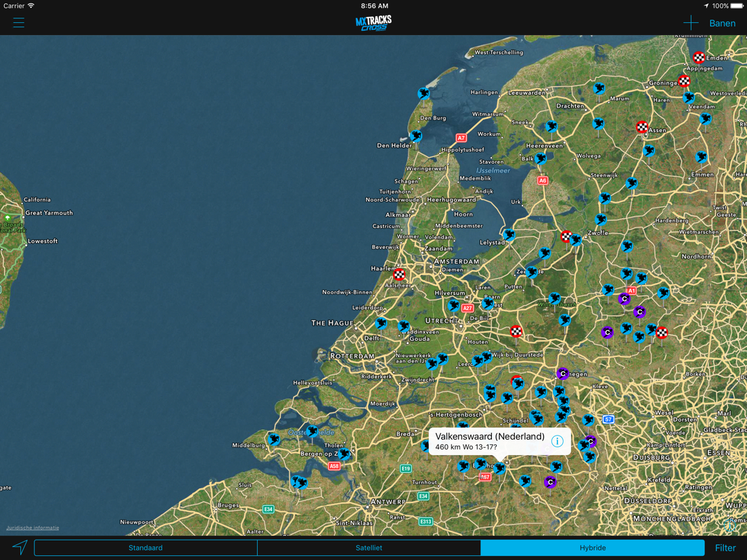Select purple C pin near Nijmegen
This screenshot has height=560, width=747.
(563, 373)
